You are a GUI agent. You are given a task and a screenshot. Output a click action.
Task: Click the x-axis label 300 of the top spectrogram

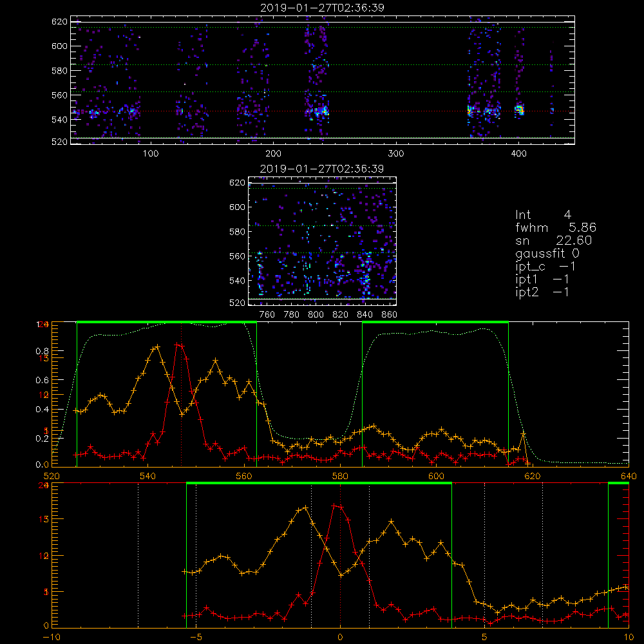[x=396, y=154]
